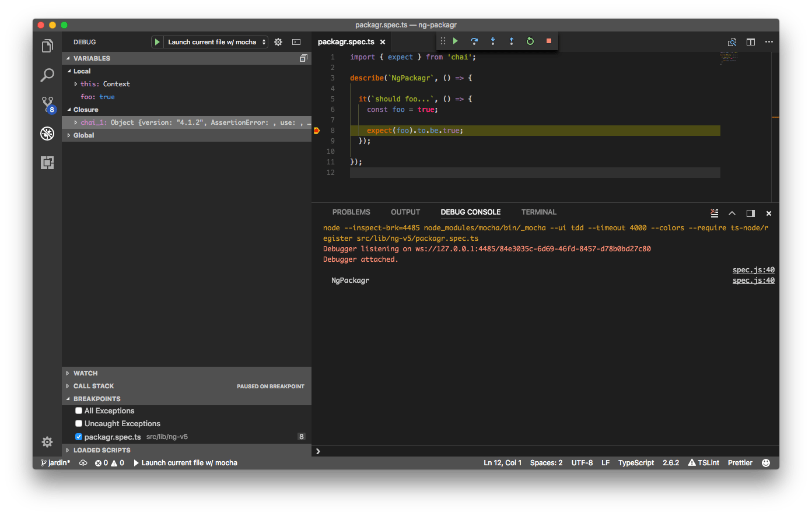Image resolution: width=812 pixels, height=516 pixels.
Task: Change encoding via UTF-8 in status bar
Action: pos(582,463)
